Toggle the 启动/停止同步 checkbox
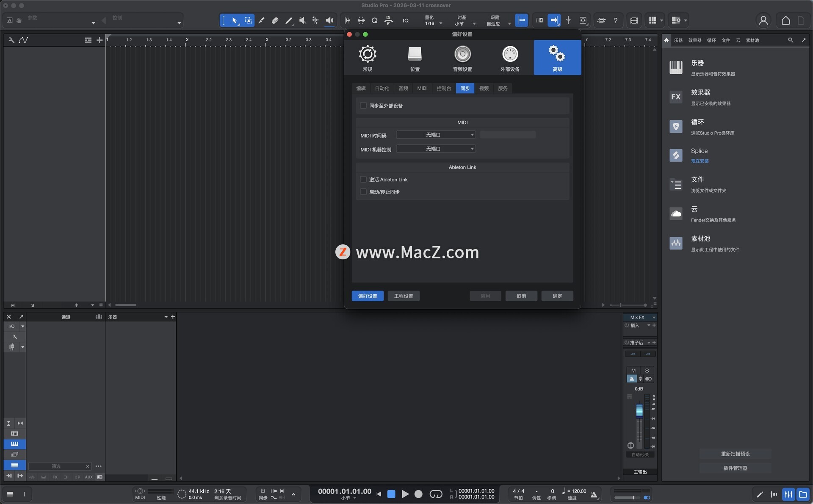Screen dimensions: 813x504 tap(363, 192)
